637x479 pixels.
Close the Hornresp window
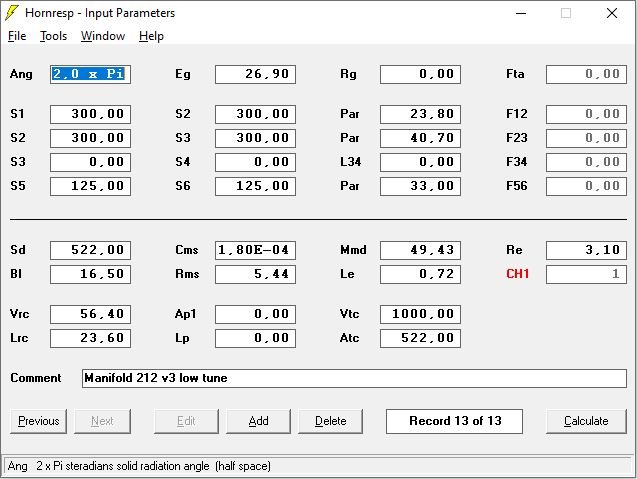(x=612, y=13)
